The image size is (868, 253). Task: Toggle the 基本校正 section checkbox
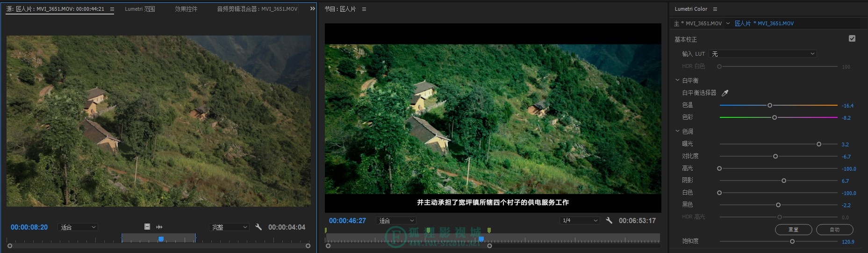coord(852,38)
